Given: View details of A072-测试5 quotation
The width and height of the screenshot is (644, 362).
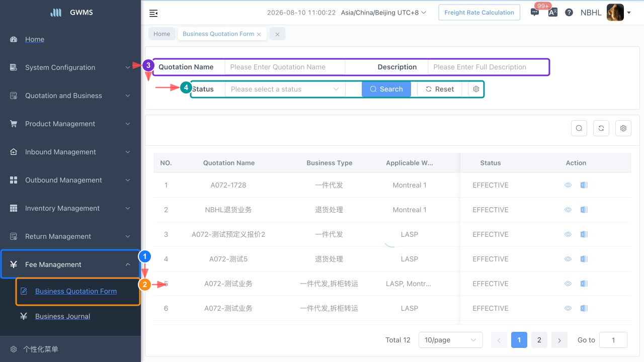Looking at the screenshot, I should [568, 259].
